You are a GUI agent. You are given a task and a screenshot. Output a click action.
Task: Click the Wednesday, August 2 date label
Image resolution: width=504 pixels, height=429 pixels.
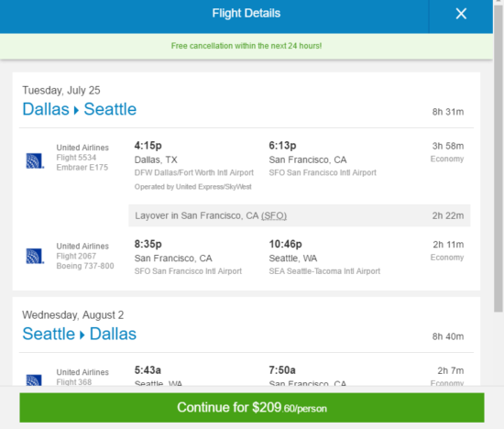point(72,314)
